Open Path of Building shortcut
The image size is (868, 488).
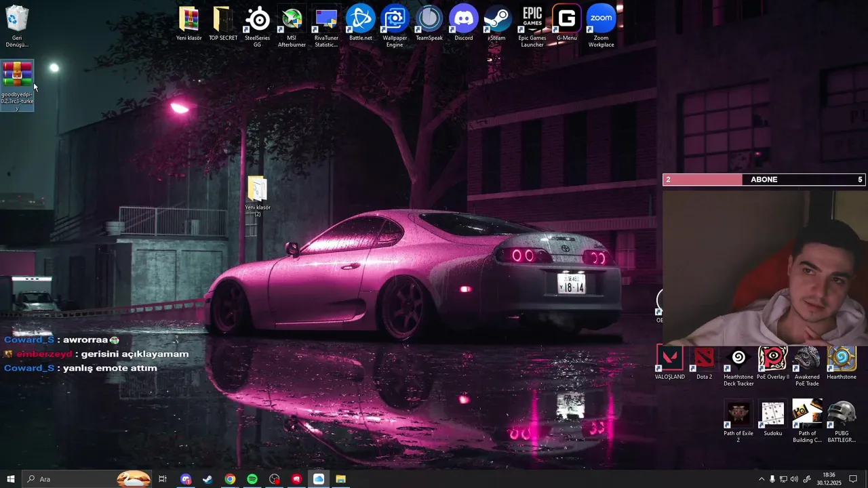coord(807,422)
